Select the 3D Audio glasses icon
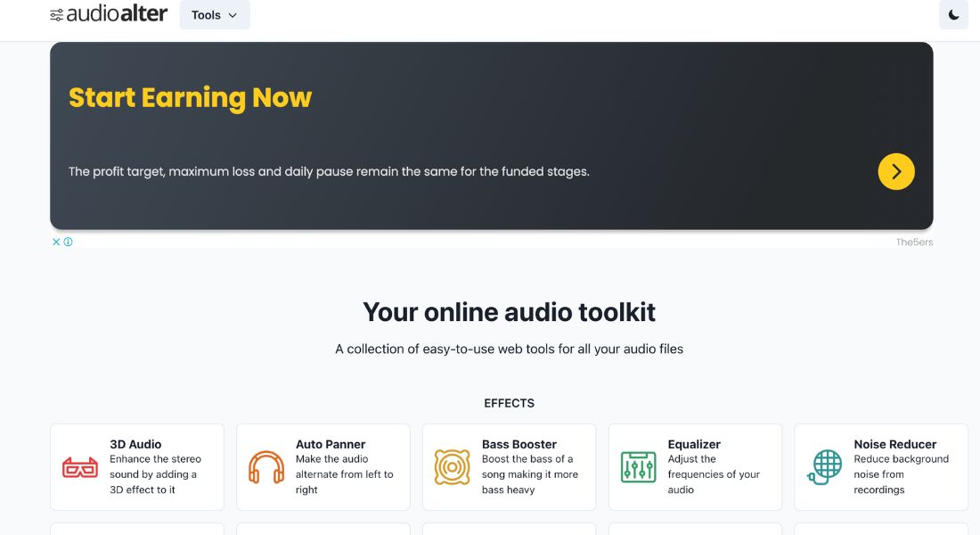 pyautogui.click(x=80, y=466)
